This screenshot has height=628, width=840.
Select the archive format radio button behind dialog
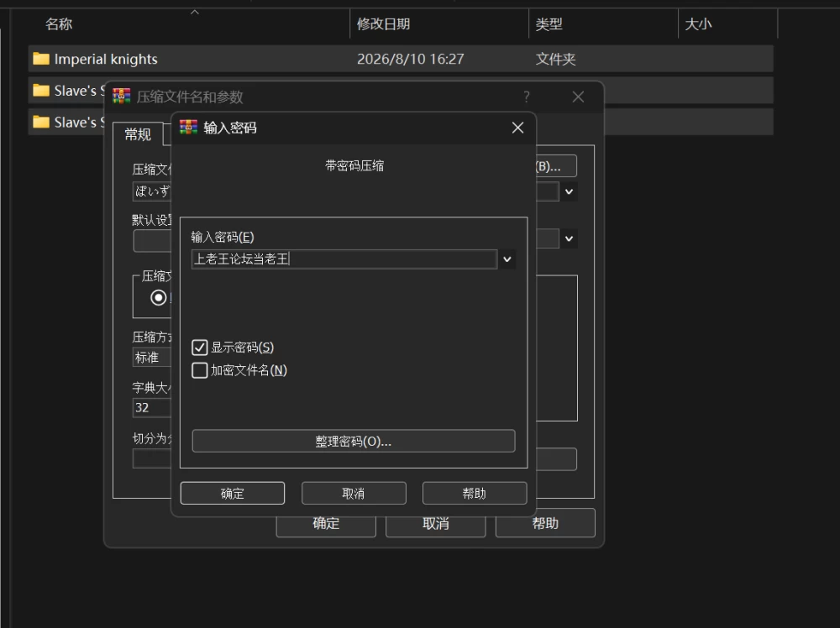pos(159,297)
